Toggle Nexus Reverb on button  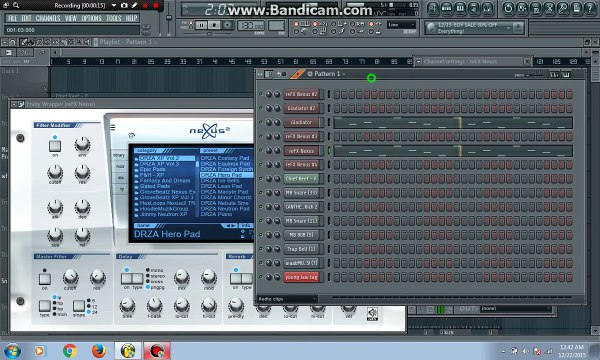click(x=235, y=279)
